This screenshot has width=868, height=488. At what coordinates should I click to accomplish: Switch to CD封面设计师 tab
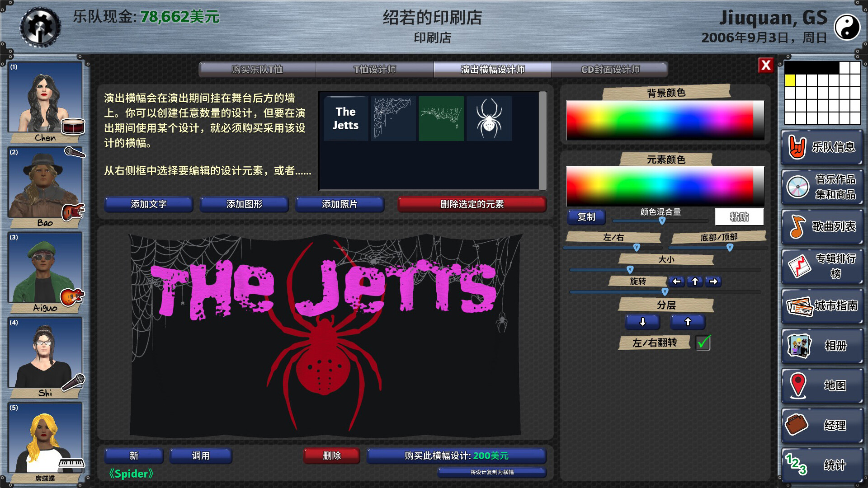pyautogui.click(x=610, y=70)
